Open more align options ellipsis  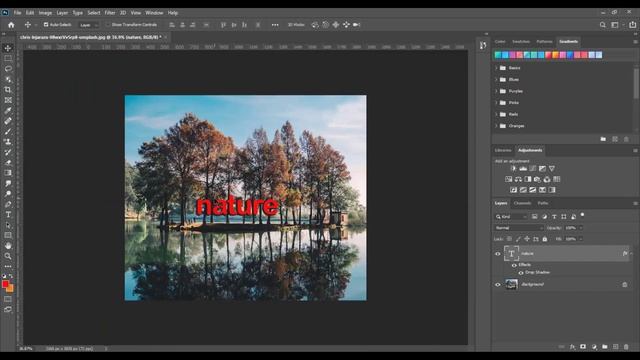(x=275, y=25)
